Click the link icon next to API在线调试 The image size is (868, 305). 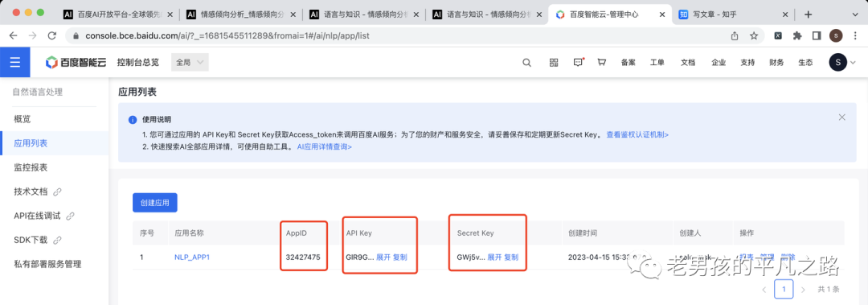tap(70, 216)
